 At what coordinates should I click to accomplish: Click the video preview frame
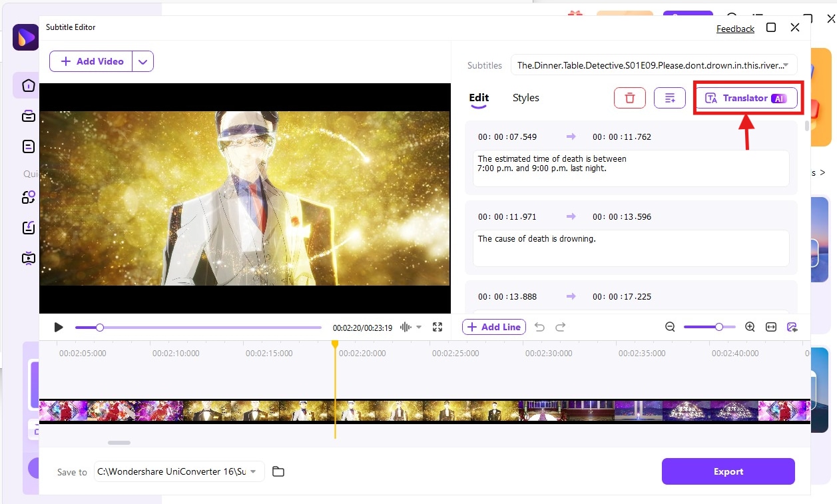[x=245, y=198]
